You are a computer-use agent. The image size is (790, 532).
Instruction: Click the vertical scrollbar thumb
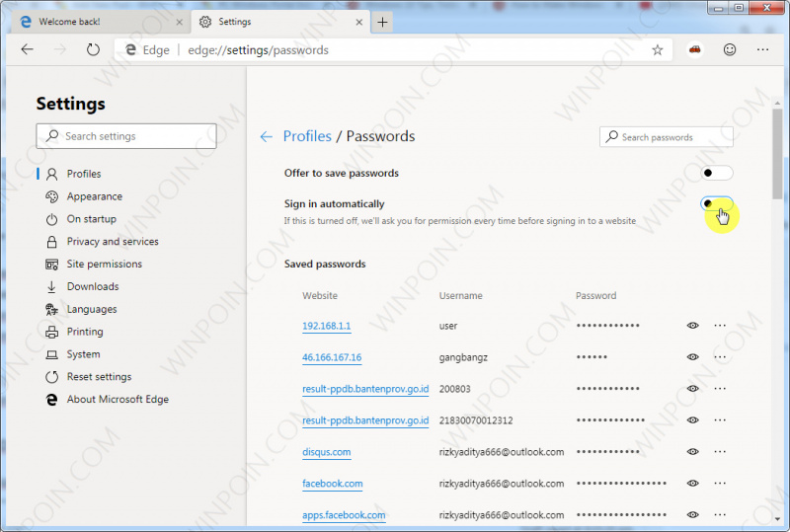[778, 154]
